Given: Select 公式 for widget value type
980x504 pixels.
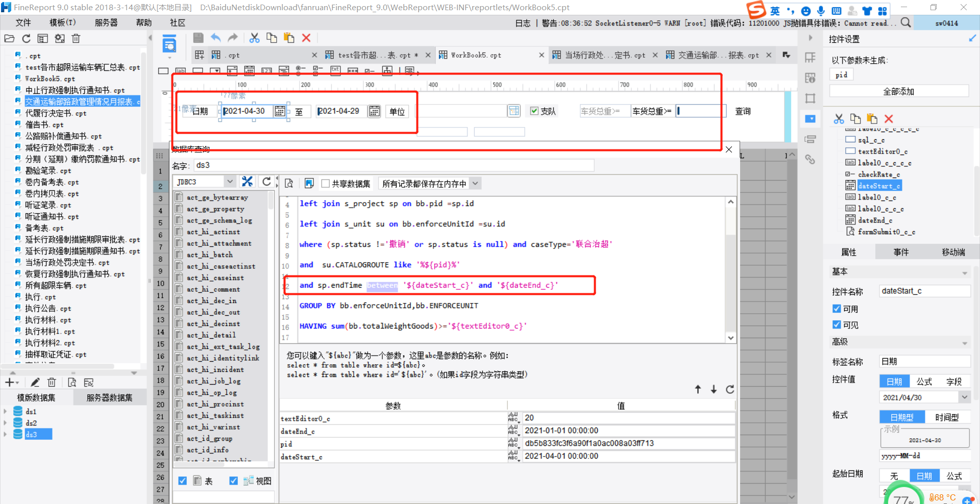Looking at the screenshot, I should click(x=924, y=382).
